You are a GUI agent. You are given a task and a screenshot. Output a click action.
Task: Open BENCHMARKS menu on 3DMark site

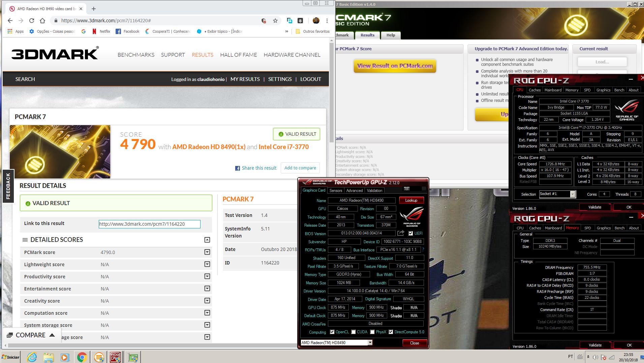coord(136,55)
